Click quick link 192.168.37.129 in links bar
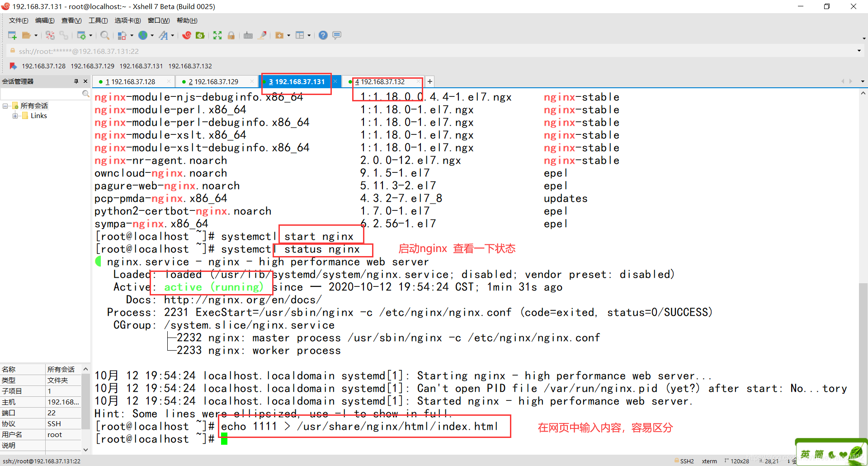 click(92, 66)
